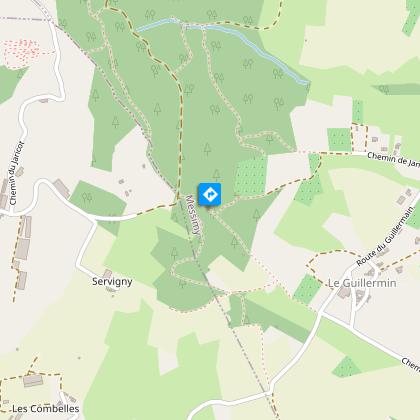Click the Chemin du Jancot road label
Image resolution: width=420 pixels, height=420 pixels.
click(x=17, y=173)
